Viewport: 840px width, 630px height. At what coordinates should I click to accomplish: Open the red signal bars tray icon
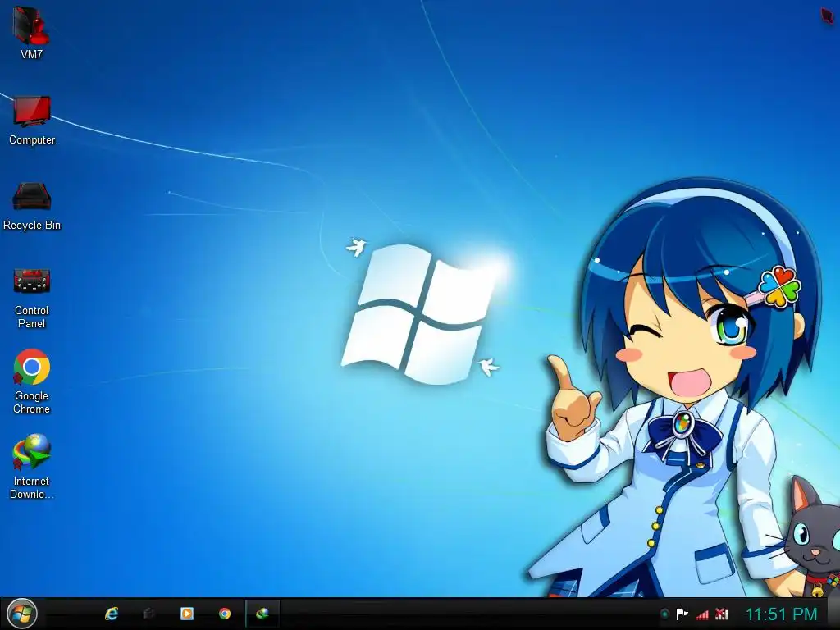(702, 614)
